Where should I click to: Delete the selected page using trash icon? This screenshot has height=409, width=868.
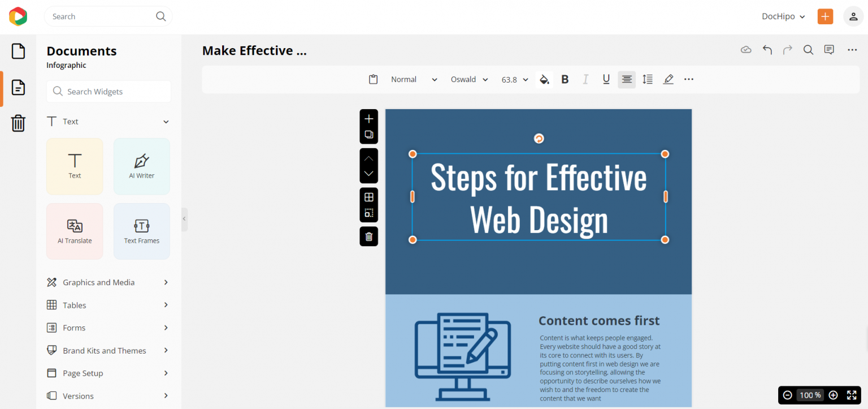tap(368, 236)
